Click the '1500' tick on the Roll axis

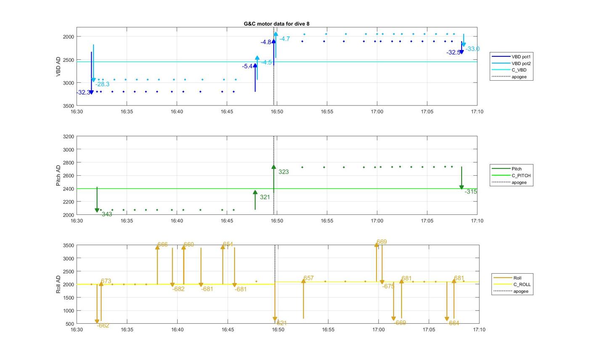68,298
